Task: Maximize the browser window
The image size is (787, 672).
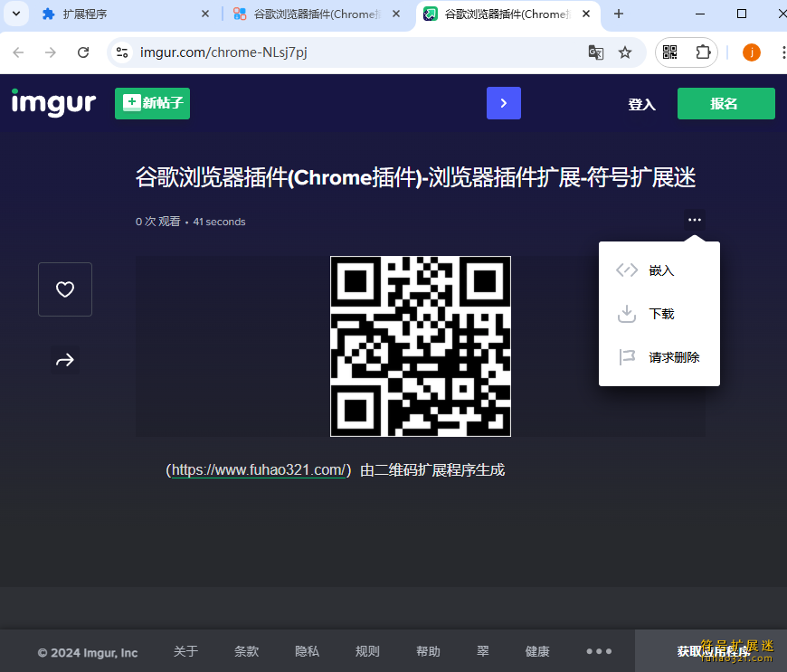Action: click(742, 14)
